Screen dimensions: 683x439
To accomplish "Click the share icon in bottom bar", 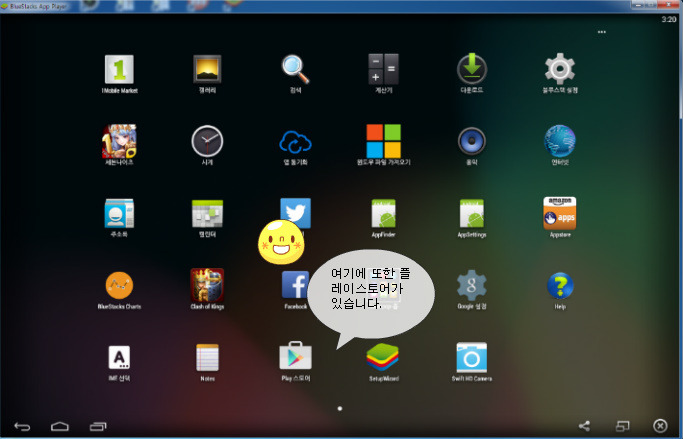I will [584, 426].
